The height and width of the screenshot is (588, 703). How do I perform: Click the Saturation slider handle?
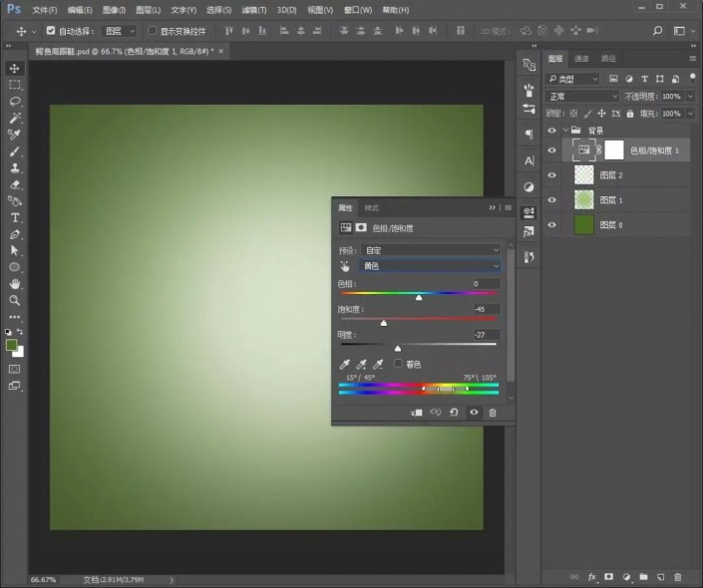(x=384, y=323)
